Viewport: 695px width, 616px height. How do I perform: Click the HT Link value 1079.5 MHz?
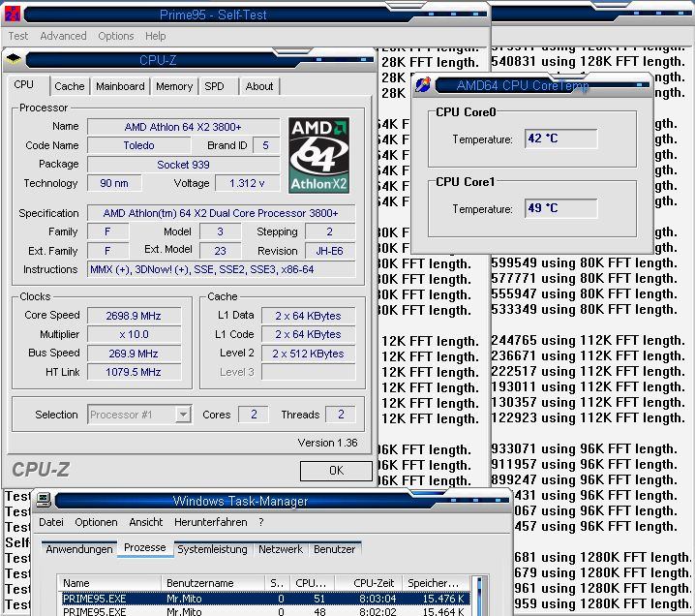pos(134,372)
